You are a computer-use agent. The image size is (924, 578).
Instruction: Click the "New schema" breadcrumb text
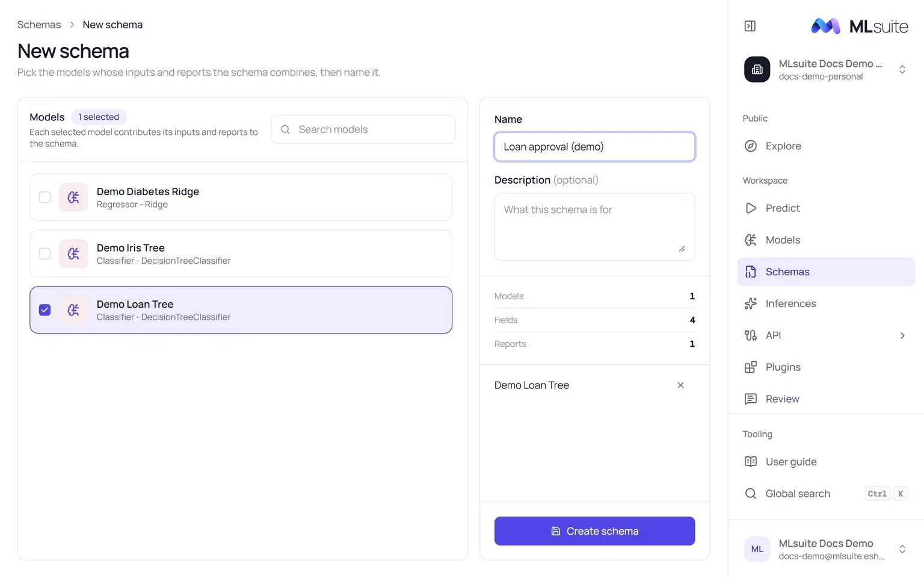(112, 25)
